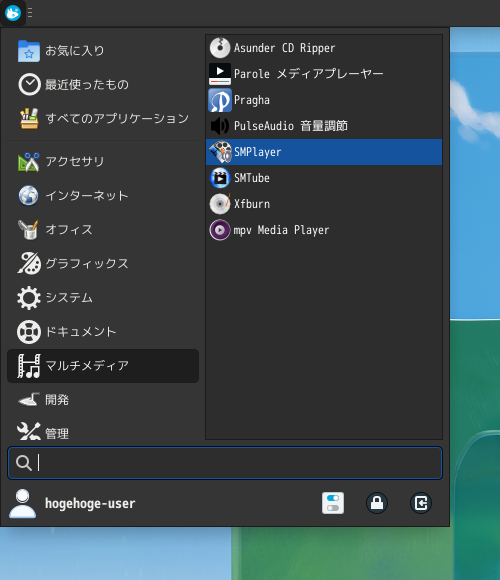
Task: Click the PulseAudio speaker icon
Action: tap(220, 126)
